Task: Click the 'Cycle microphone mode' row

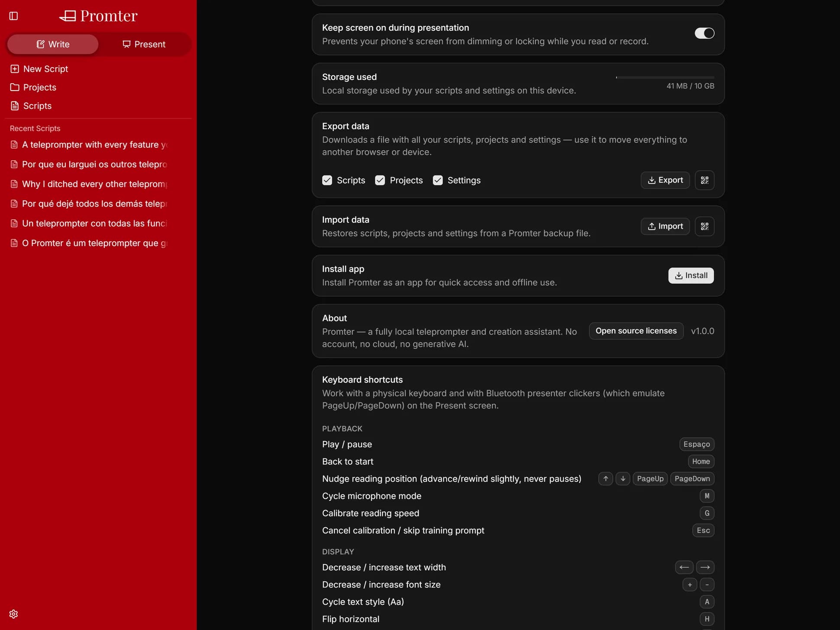Action: pyautogui.click(x=518, y=496)
